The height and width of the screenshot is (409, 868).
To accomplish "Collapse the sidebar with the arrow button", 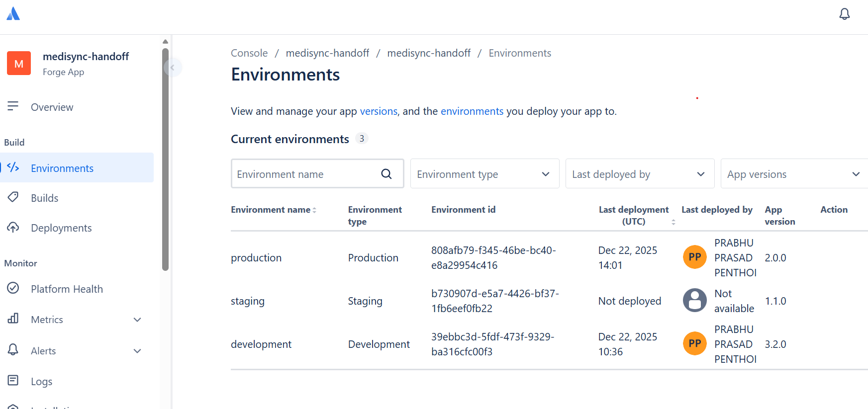I will [x=173, y=67].
